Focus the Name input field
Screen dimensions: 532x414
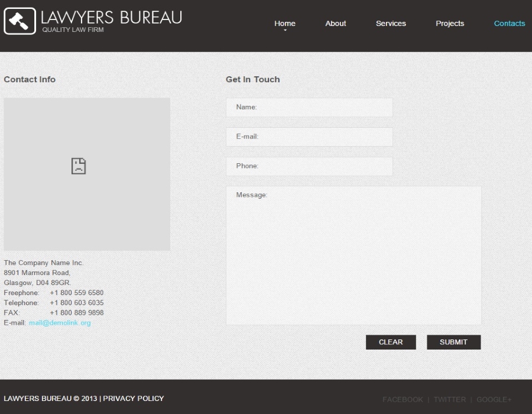pyautogui.click(x=309, y=108)
